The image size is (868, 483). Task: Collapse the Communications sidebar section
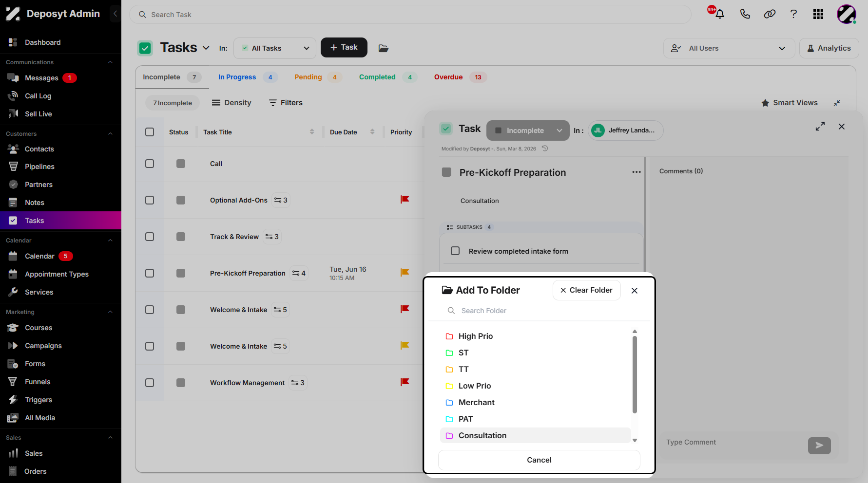point(110,62)
